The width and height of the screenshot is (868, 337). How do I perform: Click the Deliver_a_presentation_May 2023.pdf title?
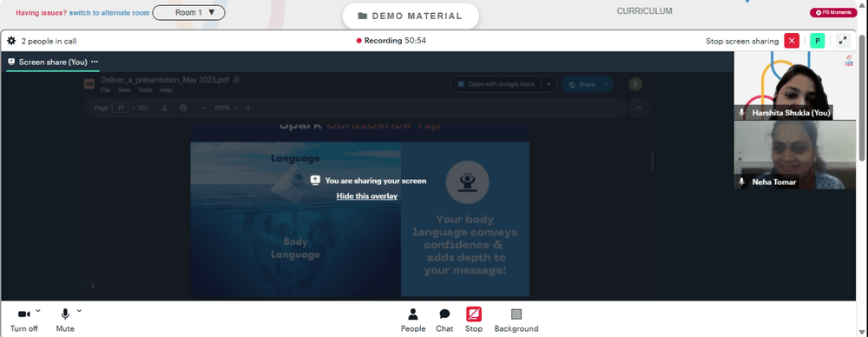tap(165, 80)
